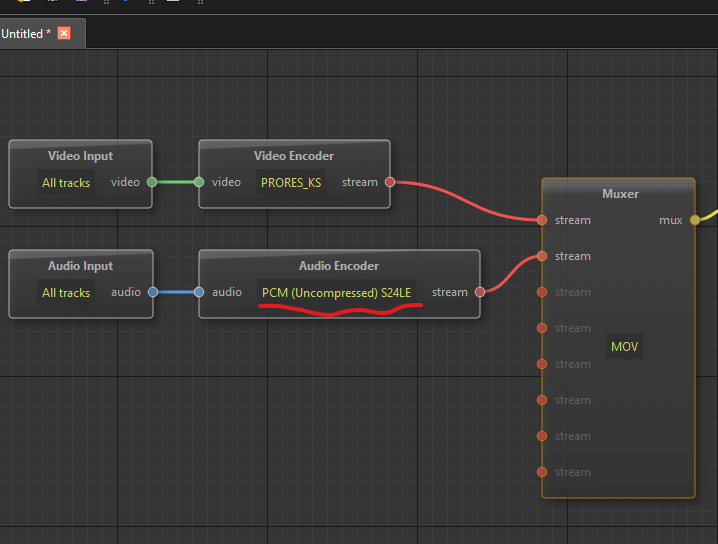Click the second stream input port on Muxer

pos(542,256)
